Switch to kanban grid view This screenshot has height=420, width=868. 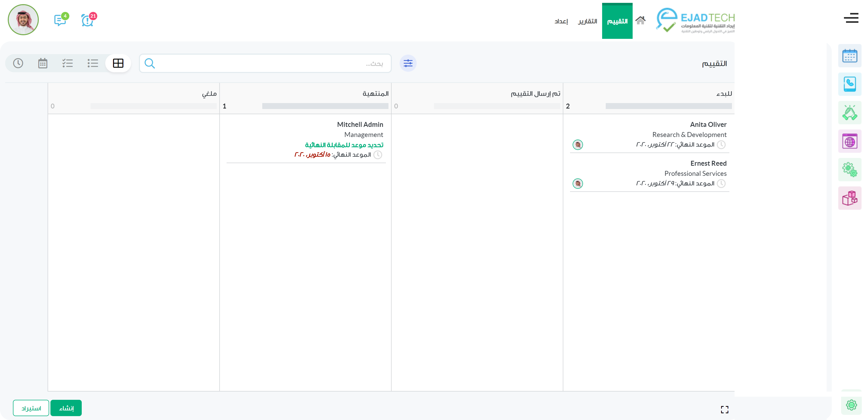click(x=118, y=63)
